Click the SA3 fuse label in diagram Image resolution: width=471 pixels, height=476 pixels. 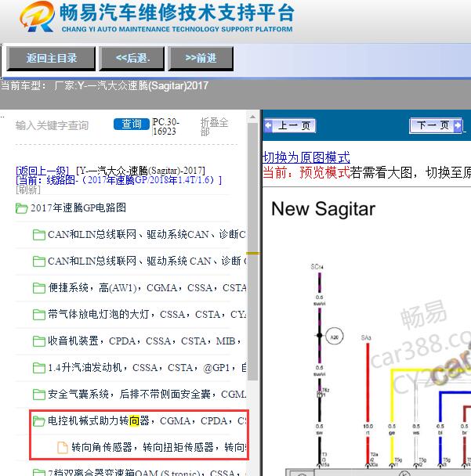[x=366, y=337]
